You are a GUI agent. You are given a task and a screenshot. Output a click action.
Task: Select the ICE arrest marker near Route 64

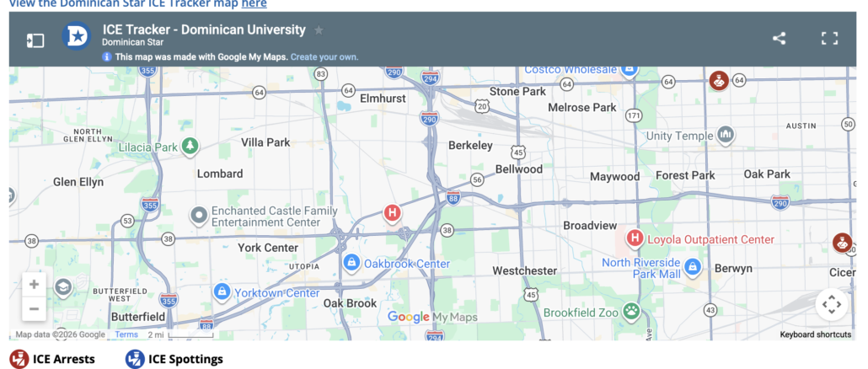tap(718, 81)
